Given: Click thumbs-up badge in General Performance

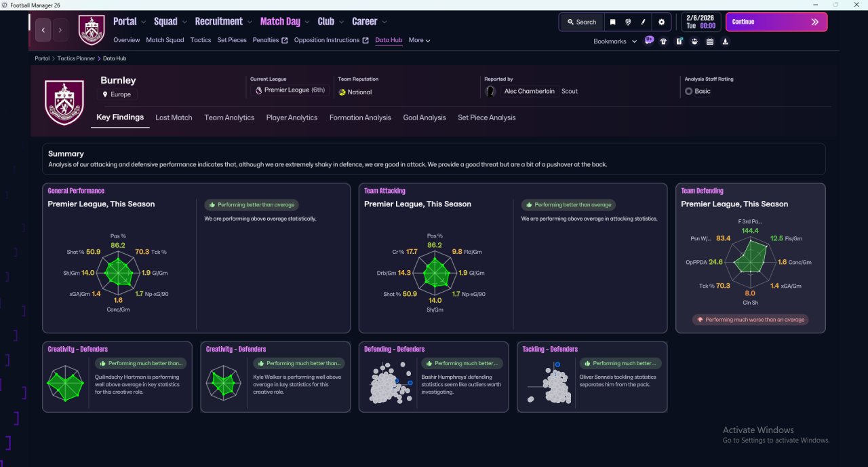Looking at the screenshot, I should point(252,204).
